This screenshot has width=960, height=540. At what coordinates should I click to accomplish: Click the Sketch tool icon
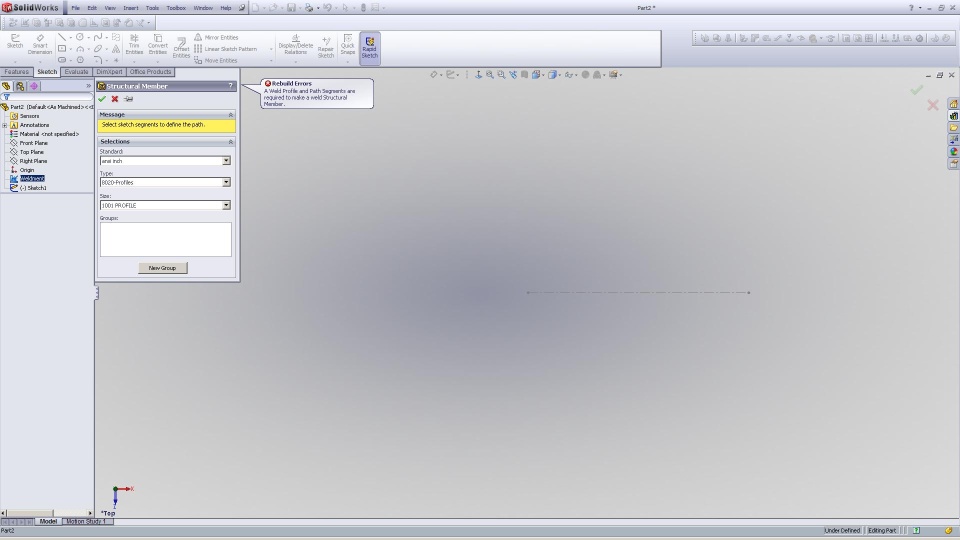click(15, 42)
